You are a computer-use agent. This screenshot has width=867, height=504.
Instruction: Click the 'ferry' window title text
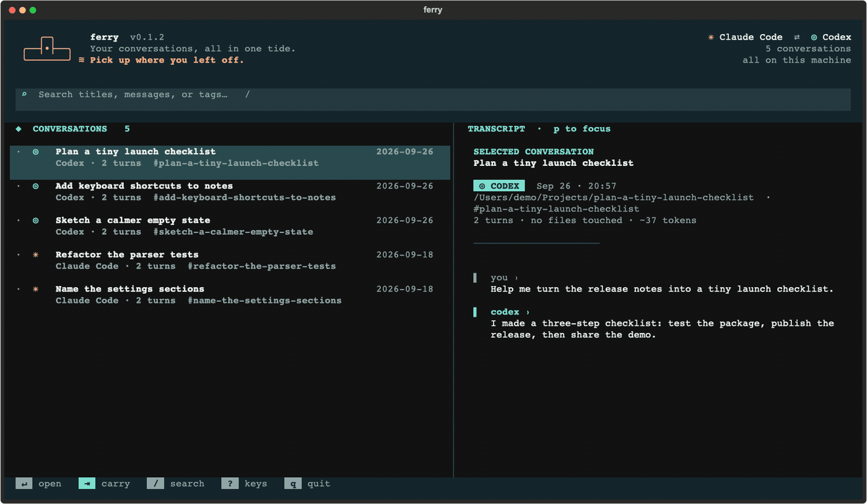coord(433,10)
